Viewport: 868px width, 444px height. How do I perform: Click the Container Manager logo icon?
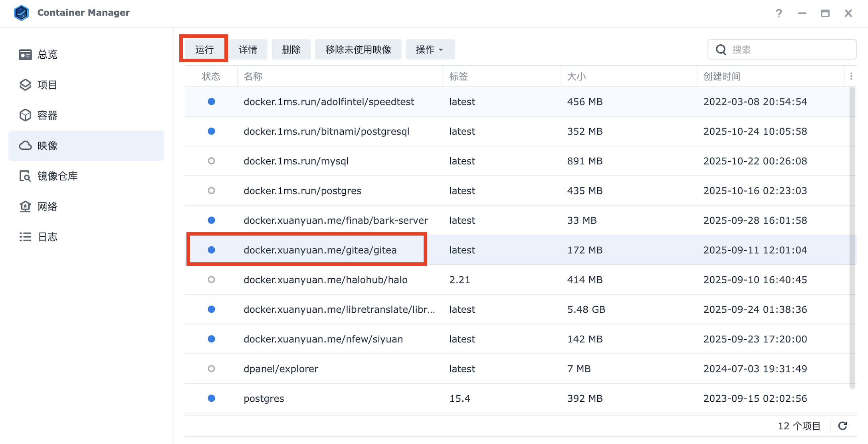(21, 13)
